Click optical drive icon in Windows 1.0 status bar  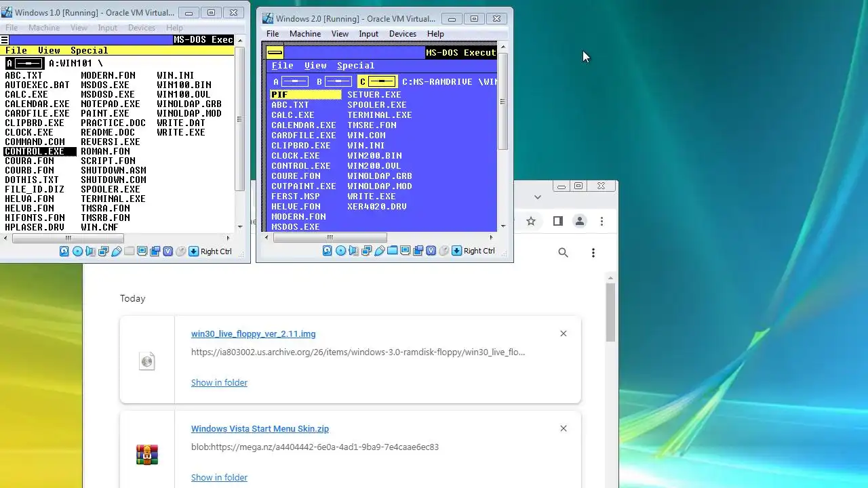pyautogui.click(x=77, y=251)
